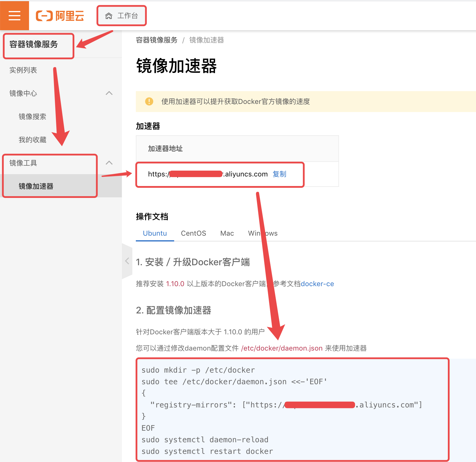Open 镜像搜索 in sidebar
Image resolution: width=476 pixels, height=462 pixels.
pos(33,117)
